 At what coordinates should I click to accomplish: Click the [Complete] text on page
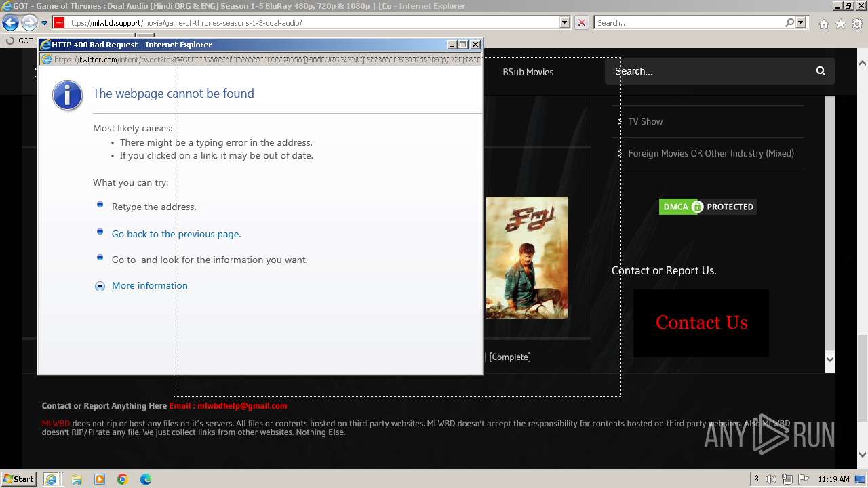(510, 357)
